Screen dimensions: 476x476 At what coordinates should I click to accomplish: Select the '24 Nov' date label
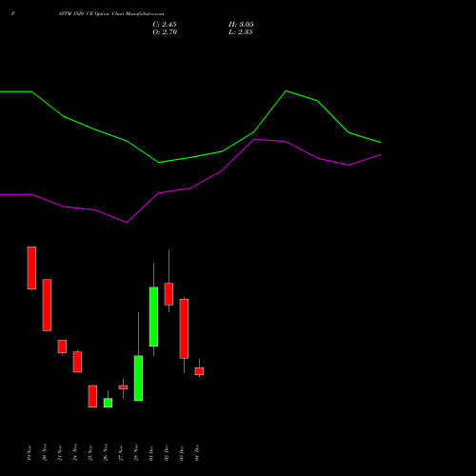pyautogui.click(x=75, y=452)
